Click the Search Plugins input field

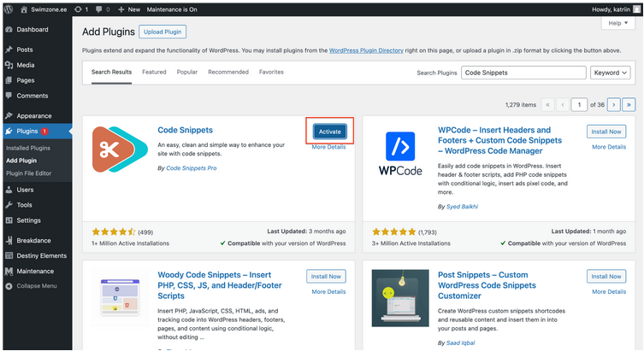click(523, 73)
